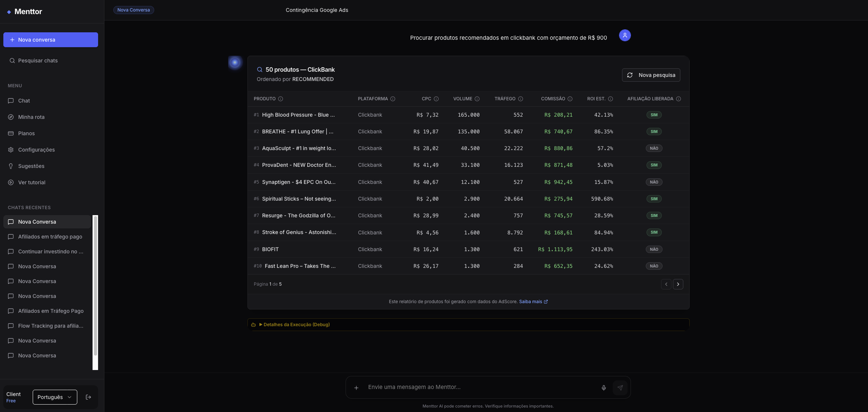The image size is (868, 412).
Task: Click the Nova Conversa tab badge in the header
Action: click(x=134, y=10)
